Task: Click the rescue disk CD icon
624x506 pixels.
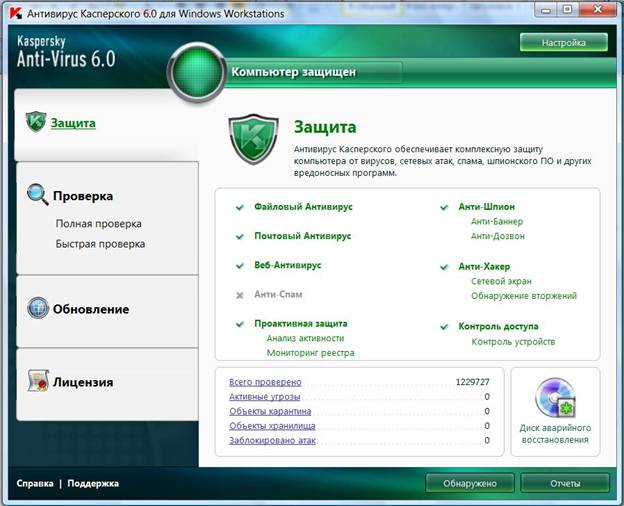Action: [x=555, y=398]
